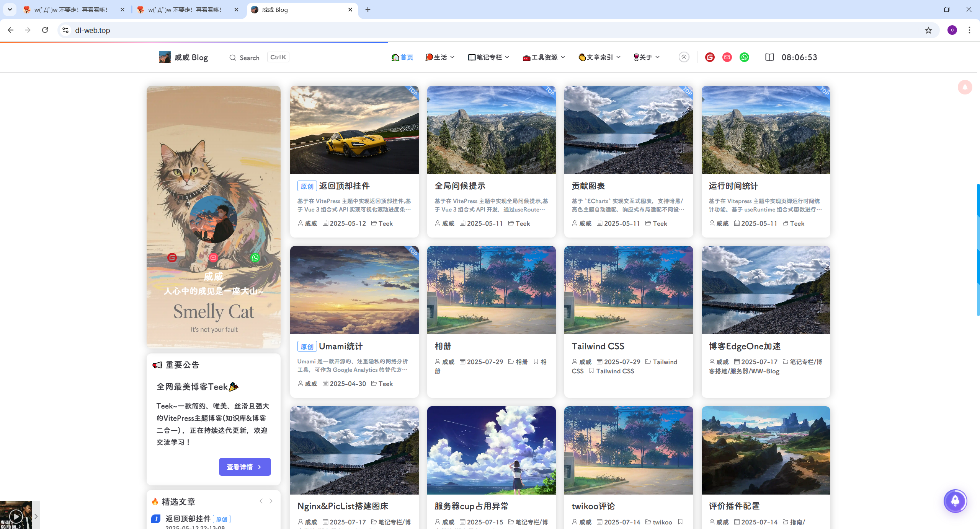Click the 贡献图表 lake cover image
This screenshot has width=980, height=529.
pos(629,130)
